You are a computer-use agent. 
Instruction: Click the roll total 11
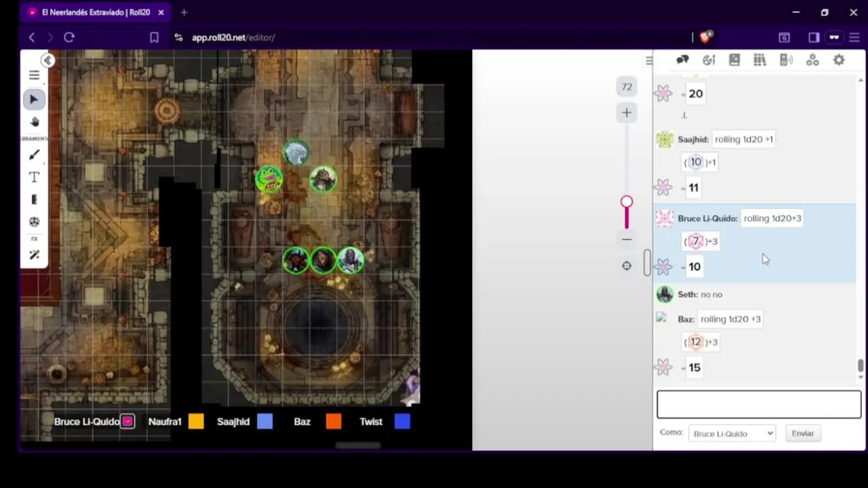(693, 188)
